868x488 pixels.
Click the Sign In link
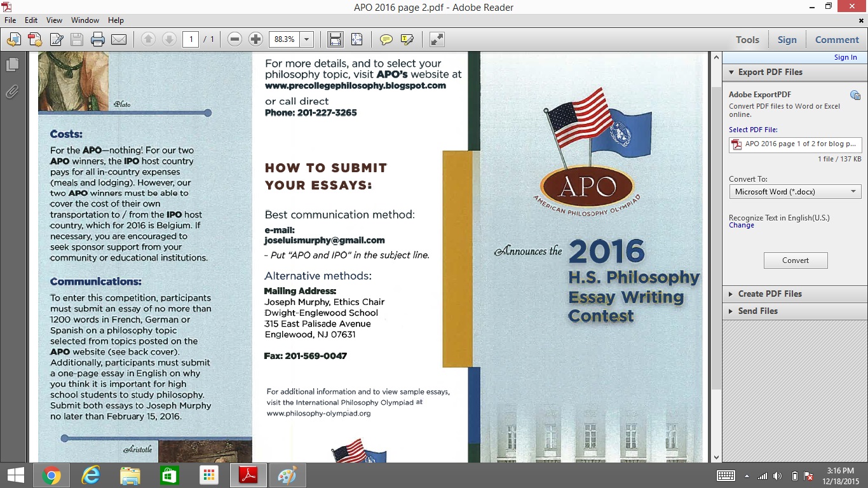pos(845,57)
